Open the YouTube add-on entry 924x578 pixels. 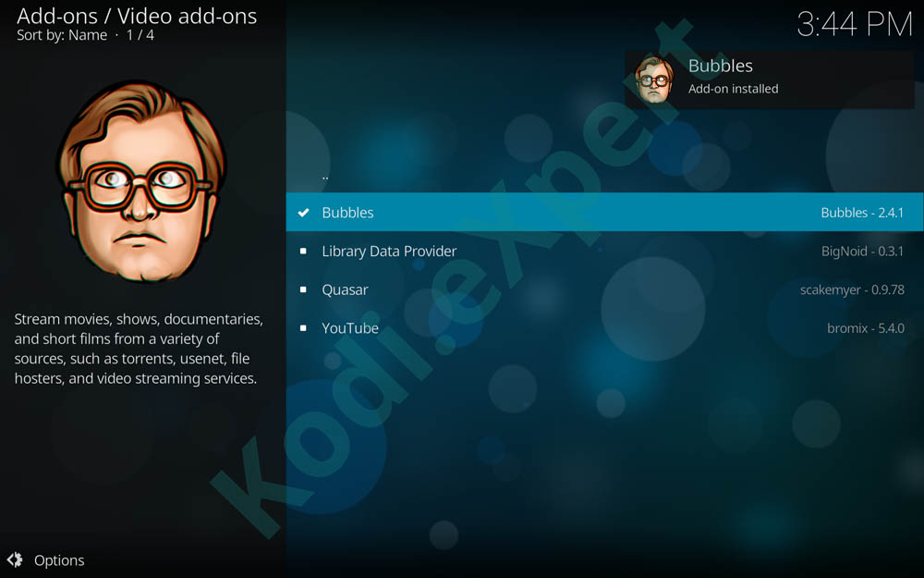604,328
